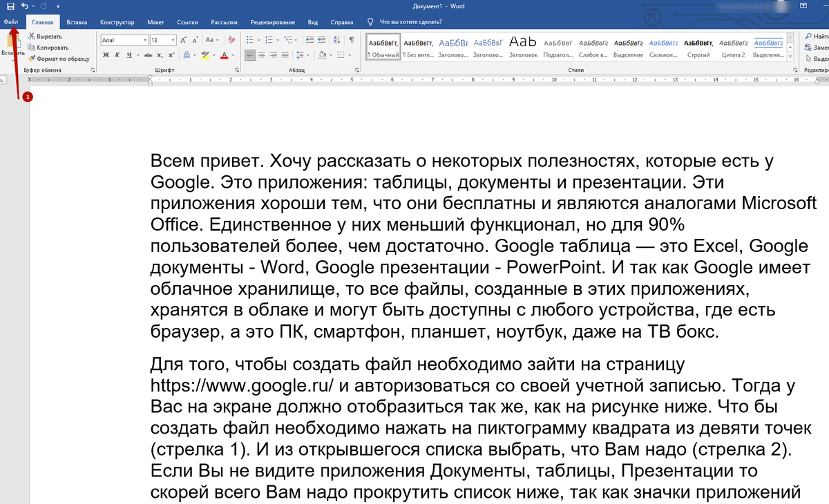Viewport: 829px width, 504px height.
Task: Apply text effects with the outlined A icon
Action: (x=187, y=55)
